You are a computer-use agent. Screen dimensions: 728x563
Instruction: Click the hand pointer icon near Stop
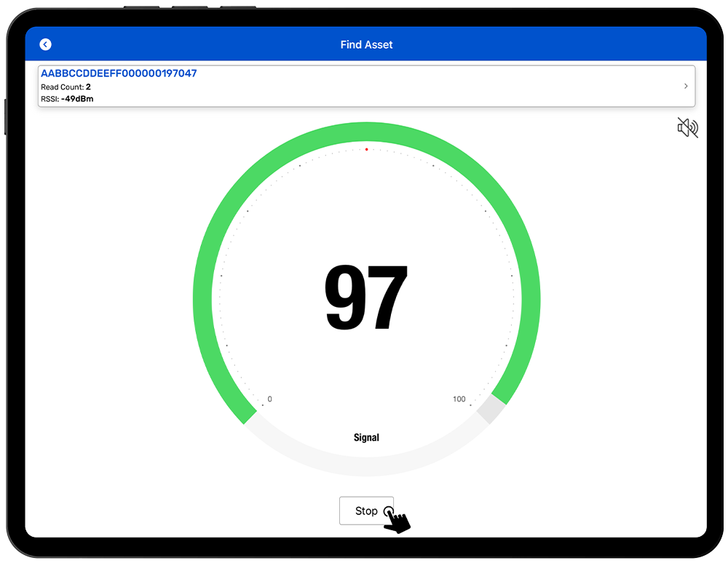[397, 521]
